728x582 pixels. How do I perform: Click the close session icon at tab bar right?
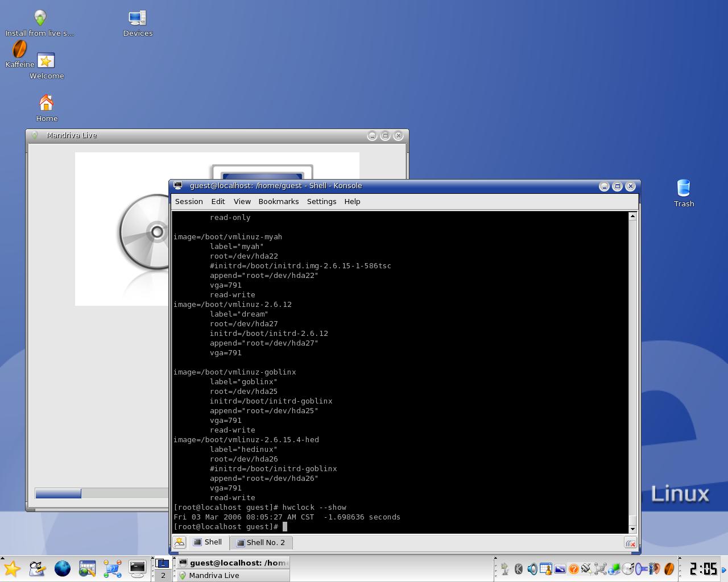[630, 543]
